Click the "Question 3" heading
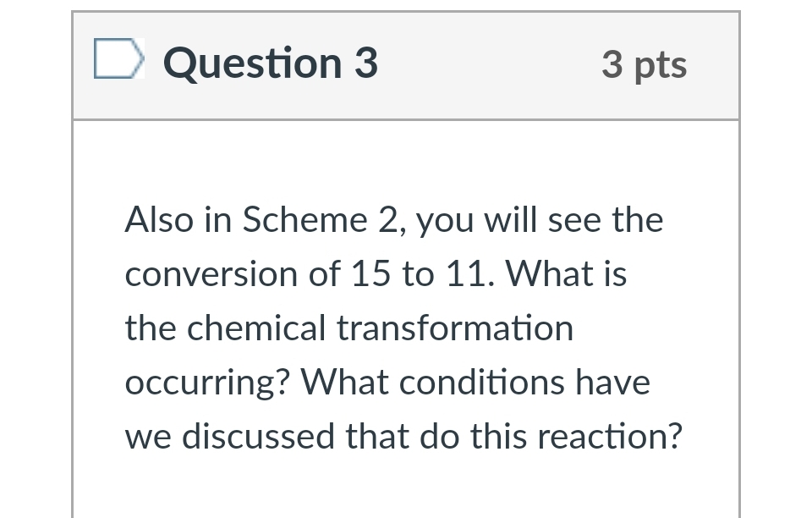The image size is (812, 518). coord(270,63)
